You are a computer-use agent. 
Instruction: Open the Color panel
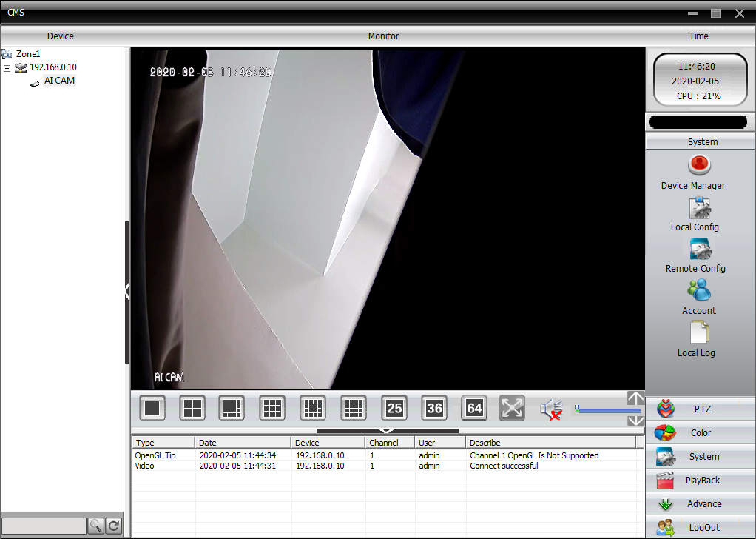pos(700,433)
